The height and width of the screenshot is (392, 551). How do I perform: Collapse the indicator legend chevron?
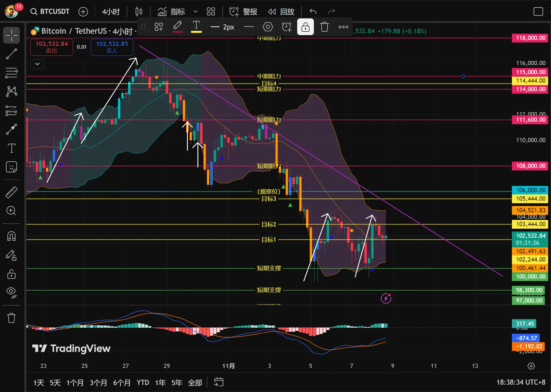click(37, 64)
